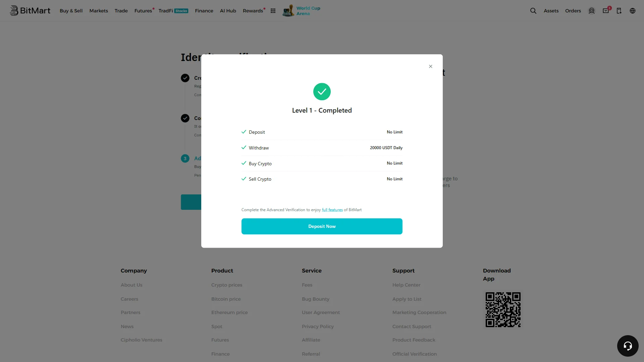Click the Withdraw row label
The image size is (644, 362).
(x=259, y=148)
